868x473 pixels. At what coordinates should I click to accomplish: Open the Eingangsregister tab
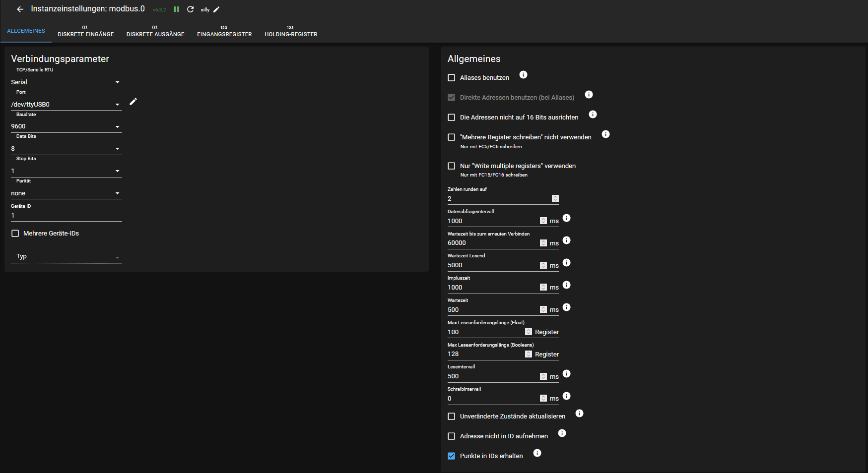224,31
